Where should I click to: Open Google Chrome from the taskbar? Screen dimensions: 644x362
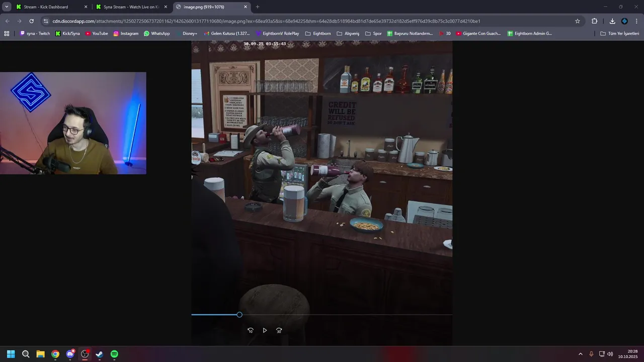(x=55, y=354)
